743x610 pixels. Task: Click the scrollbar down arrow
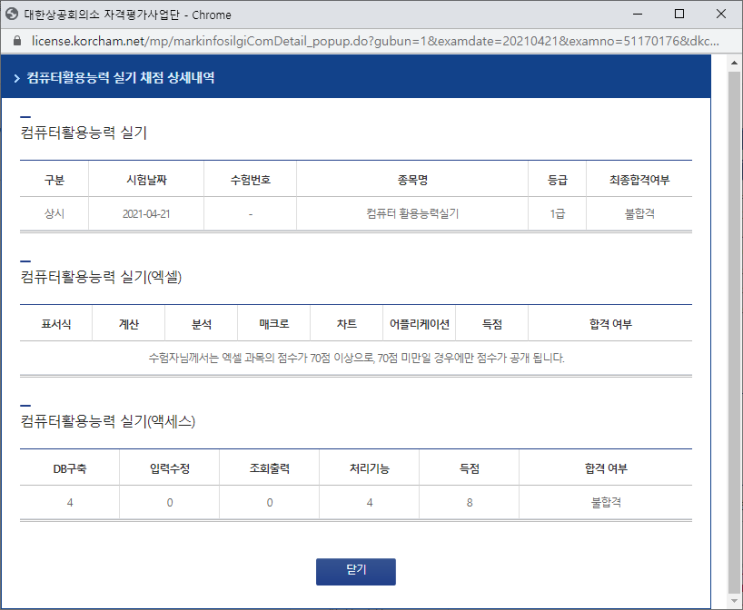click(734, 601)
